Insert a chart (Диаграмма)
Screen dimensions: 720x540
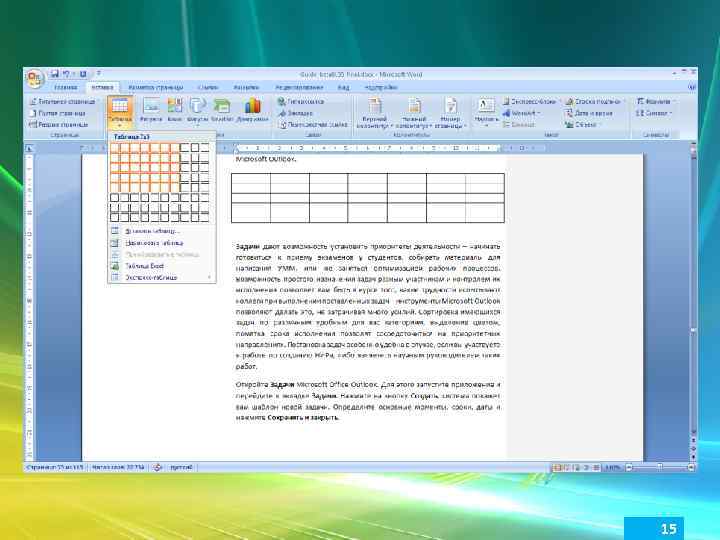pos(252,110)
